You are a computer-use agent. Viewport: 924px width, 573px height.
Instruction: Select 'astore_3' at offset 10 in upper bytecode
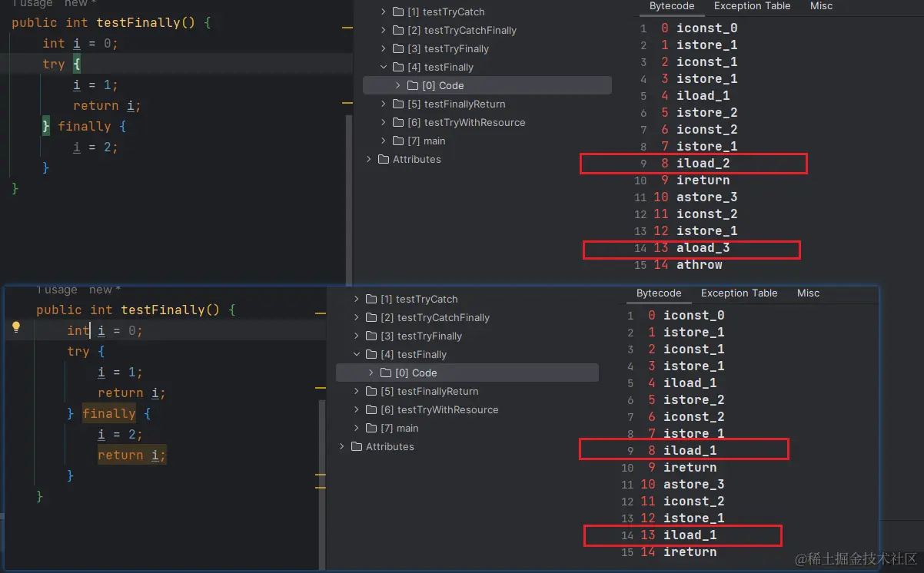[707, 197]
